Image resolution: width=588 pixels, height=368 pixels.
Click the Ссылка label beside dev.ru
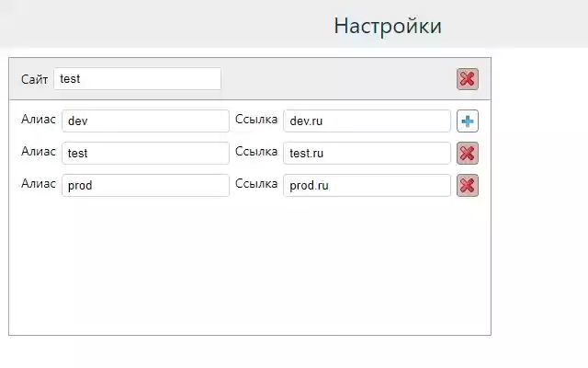tap(256, 119)
